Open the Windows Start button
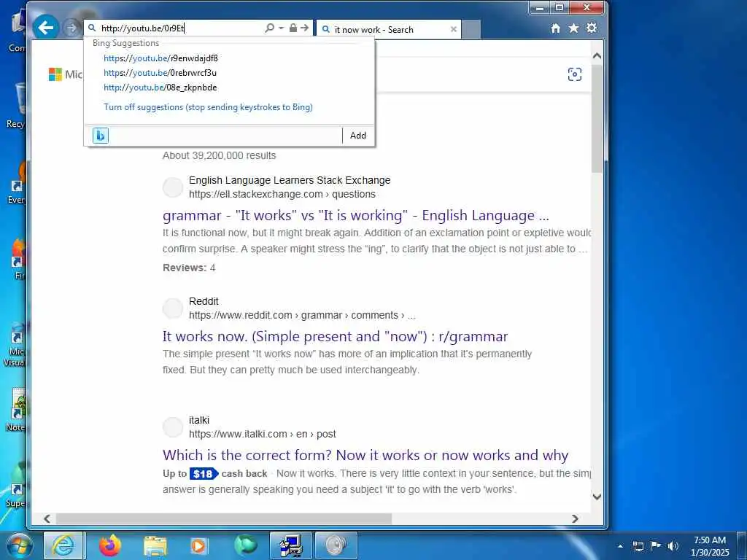 pos(20,545)
